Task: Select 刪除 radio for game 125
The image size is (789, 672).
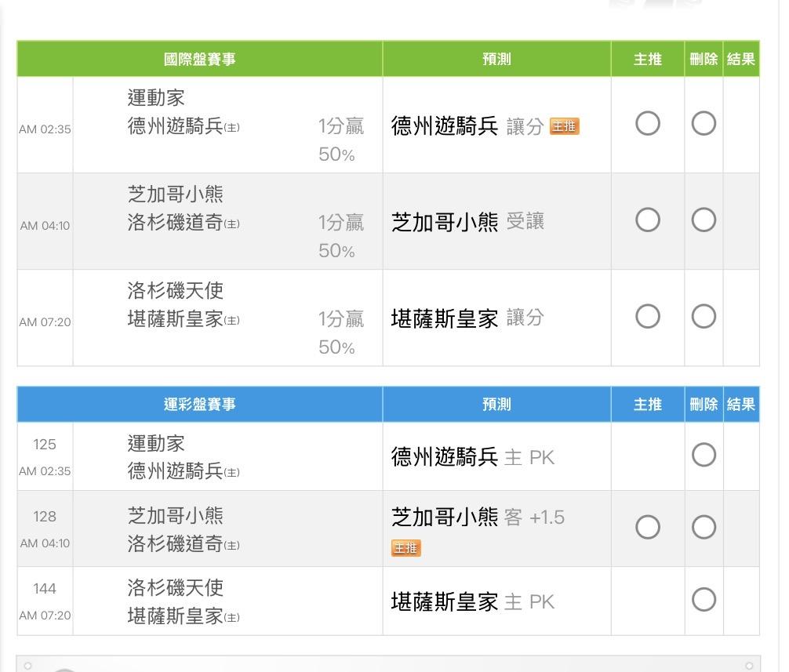Action: click(x=704, y=456)
